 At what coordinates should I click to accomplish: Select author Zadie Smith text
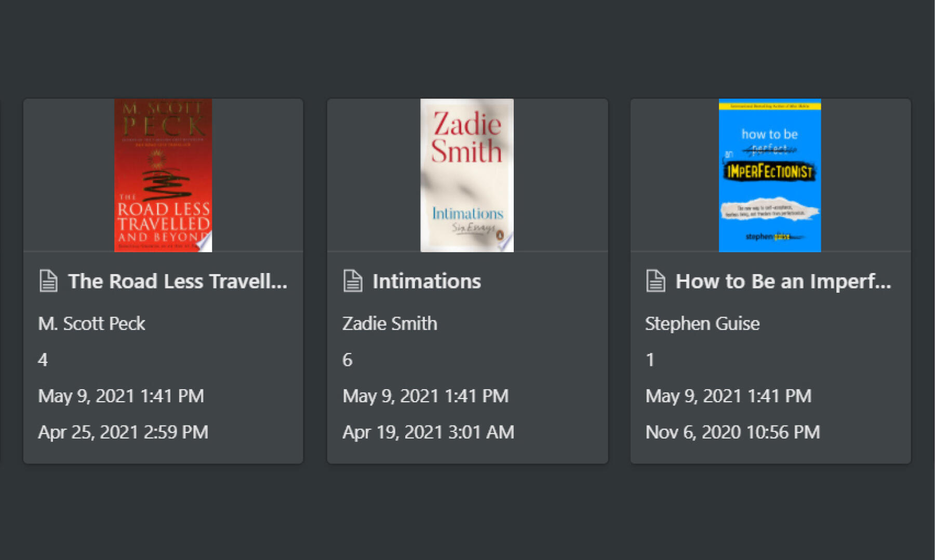390,323
